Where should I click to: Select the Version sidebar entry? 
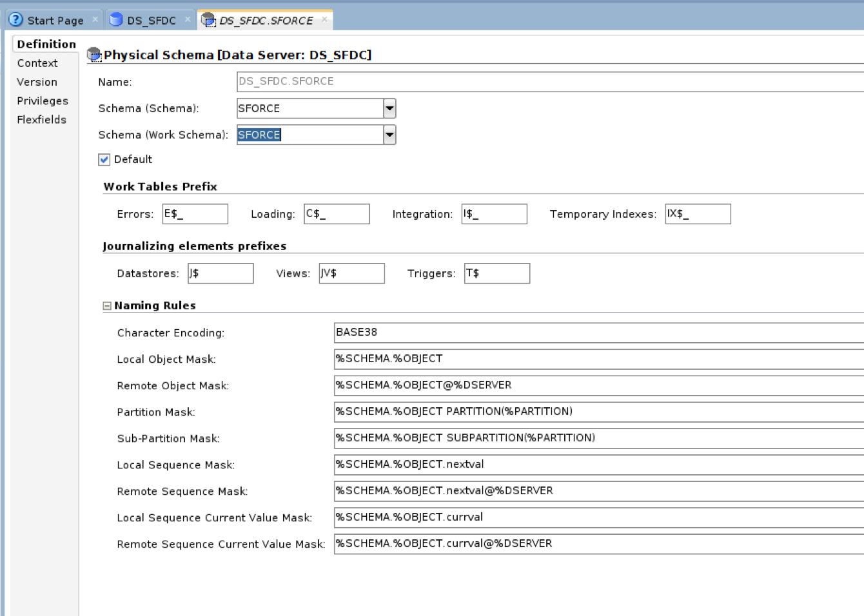[x=37, y=82]
